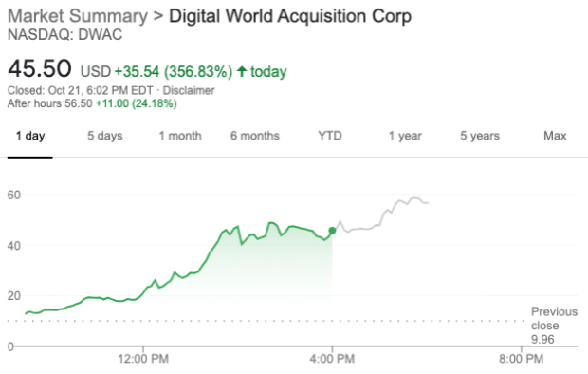Show the 6 months chart
The image size is (588, 374).
255,136
